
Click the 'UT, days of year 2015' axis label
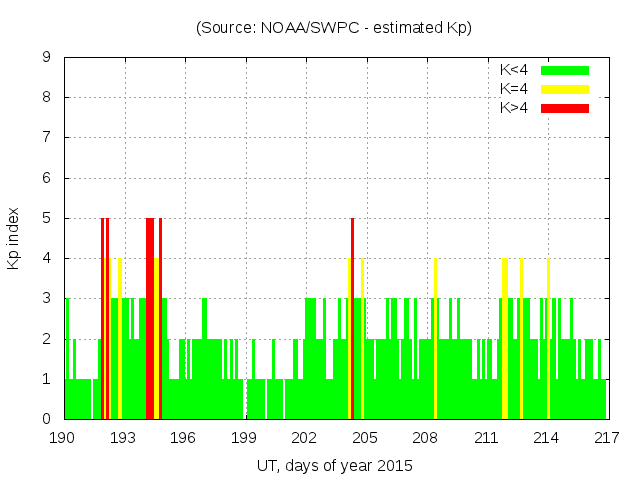334,465
